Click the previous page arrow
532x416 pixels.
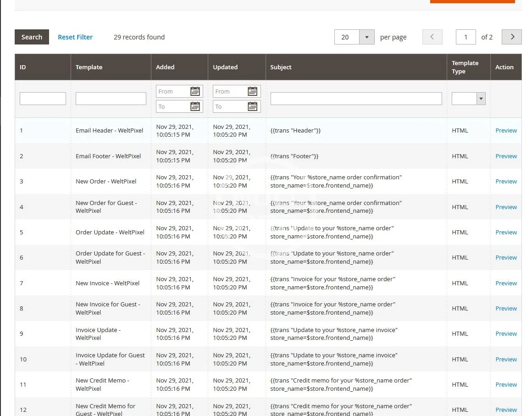[432, 37]
